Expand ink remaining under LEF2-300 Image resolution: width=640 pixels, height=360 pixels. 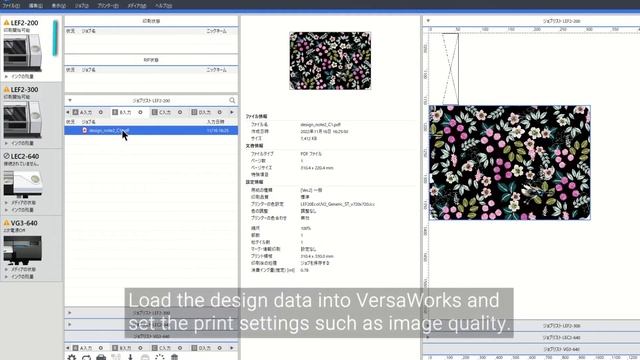(6, 143)
